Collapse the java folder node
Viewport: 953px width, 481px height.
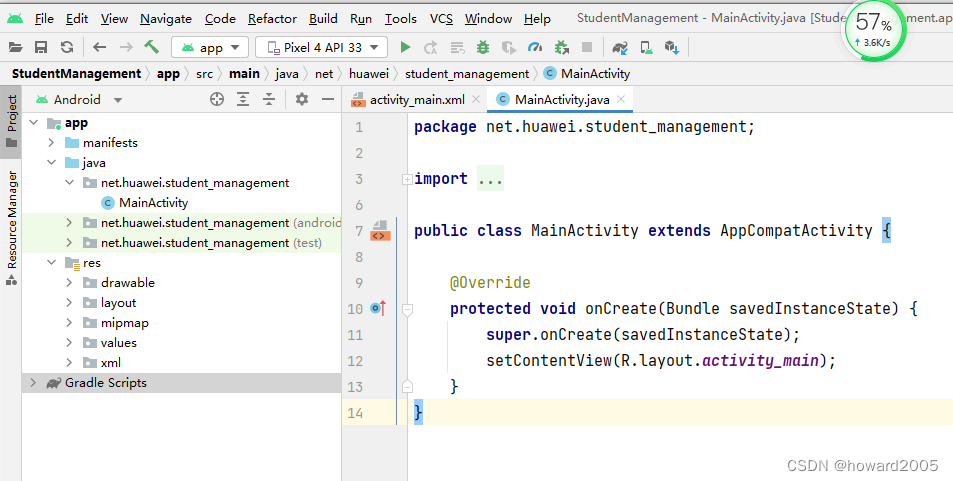(x=52, y=163)
